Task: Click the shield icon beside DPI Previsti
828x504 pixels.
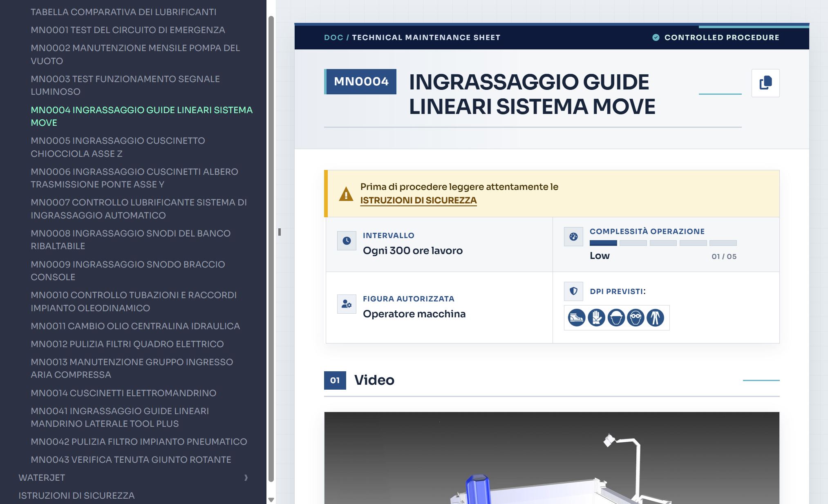Action: tap(573, 291)
